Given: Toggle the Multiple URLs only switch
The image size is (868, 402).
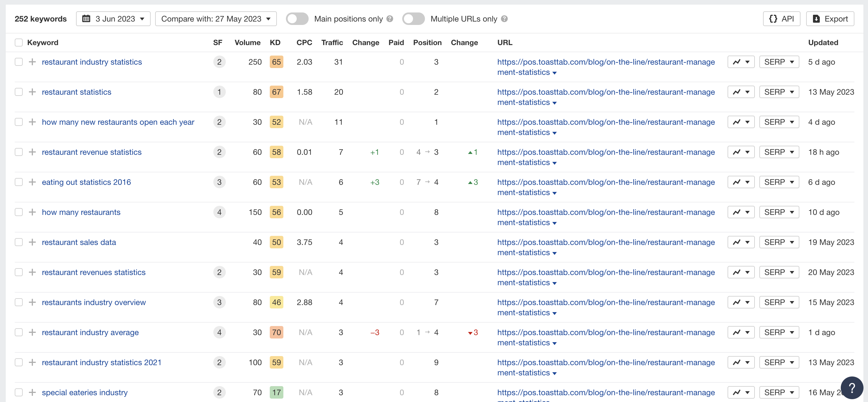Looking at the screenshot, I should (x=414, y=19).
